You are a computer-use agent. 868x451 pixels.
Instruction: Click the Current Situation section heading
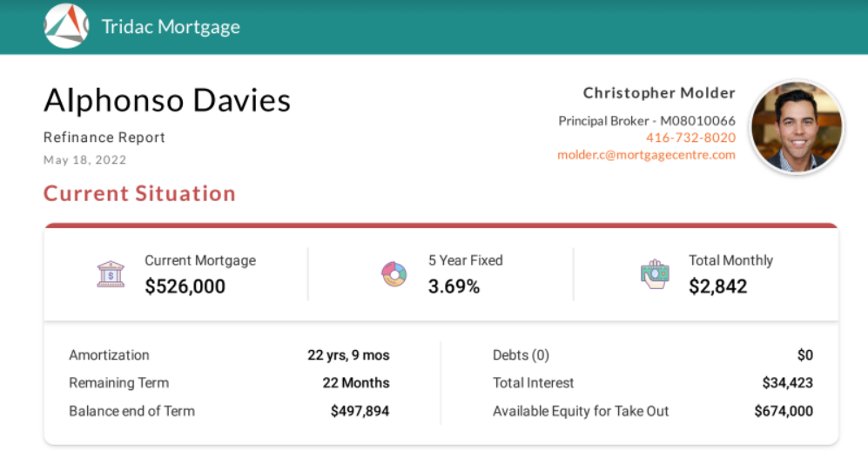click(139, 193)
